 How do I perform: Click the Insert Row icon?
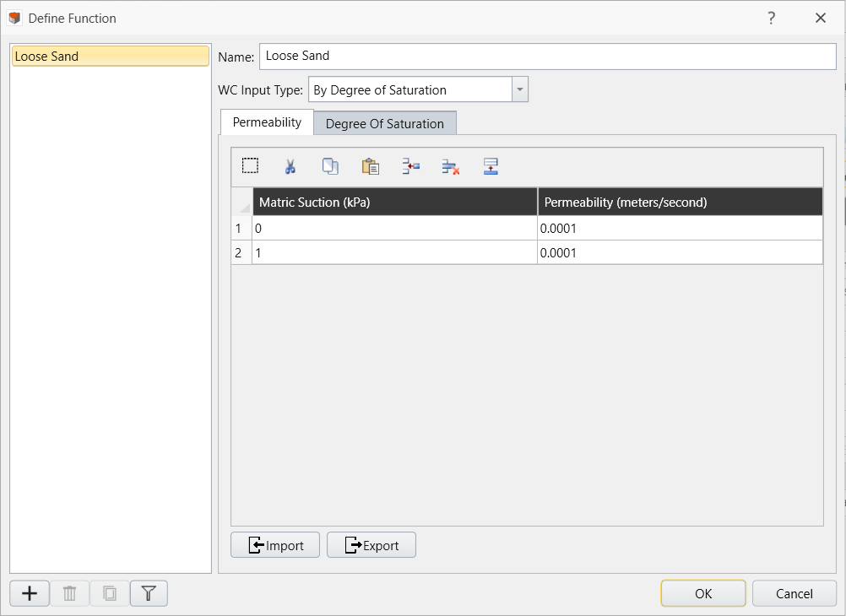(410, 166)
